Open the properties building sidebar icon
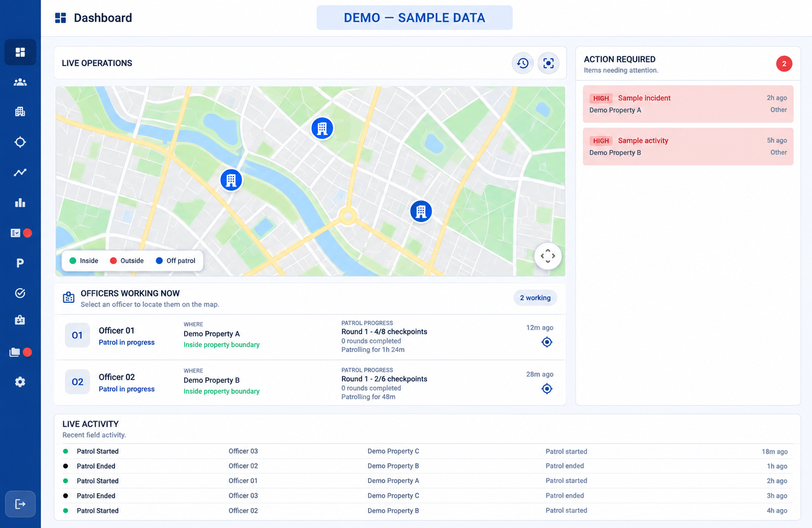The height and width of the screenshot is (528, 812). click(x=20, y=112)
